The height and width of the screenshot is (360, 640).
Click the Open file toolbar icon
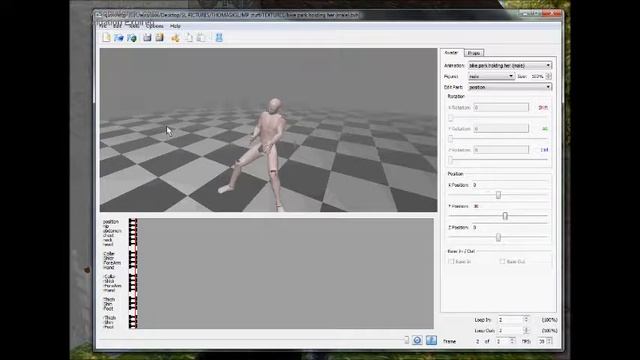point(119,38)
